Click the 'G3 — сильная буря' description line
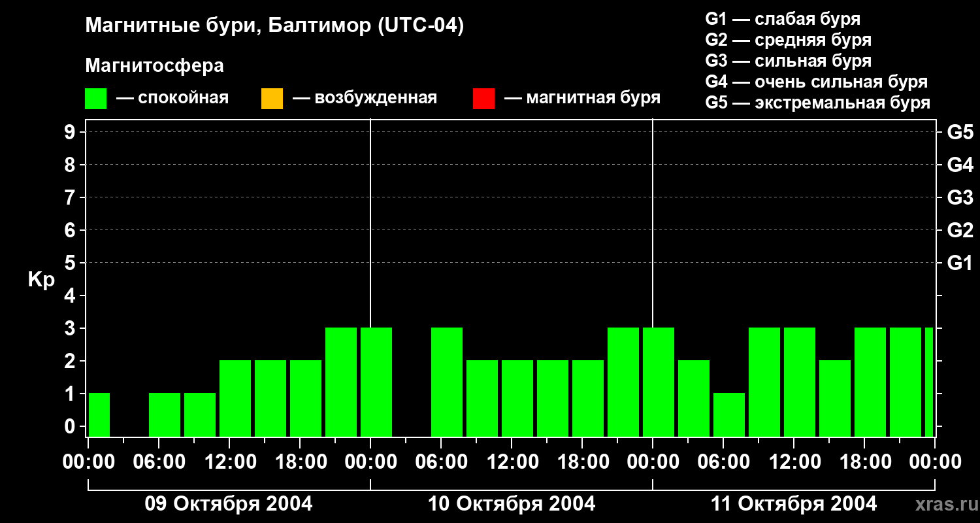The width and height of the screenshot is (980, 523). tap(789, 61)
